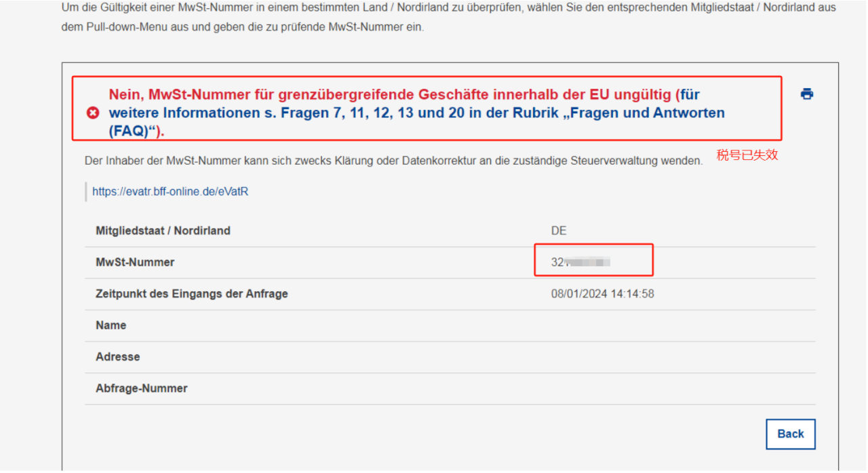
Task: Click the red error cross icon
Action: (93, 113)
